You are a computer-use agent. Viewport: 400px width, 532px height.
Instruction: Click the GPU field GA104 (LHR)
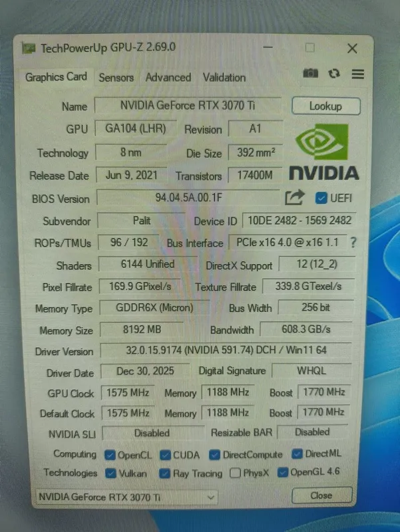136,128
